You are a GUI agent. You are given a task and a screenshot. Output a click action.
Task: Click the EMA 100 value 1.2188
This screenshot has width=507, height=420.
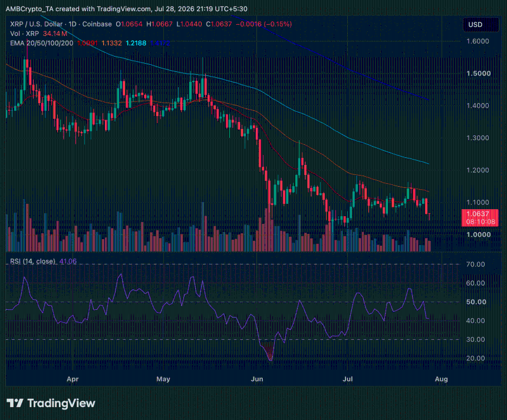click(x=136, y=43)
